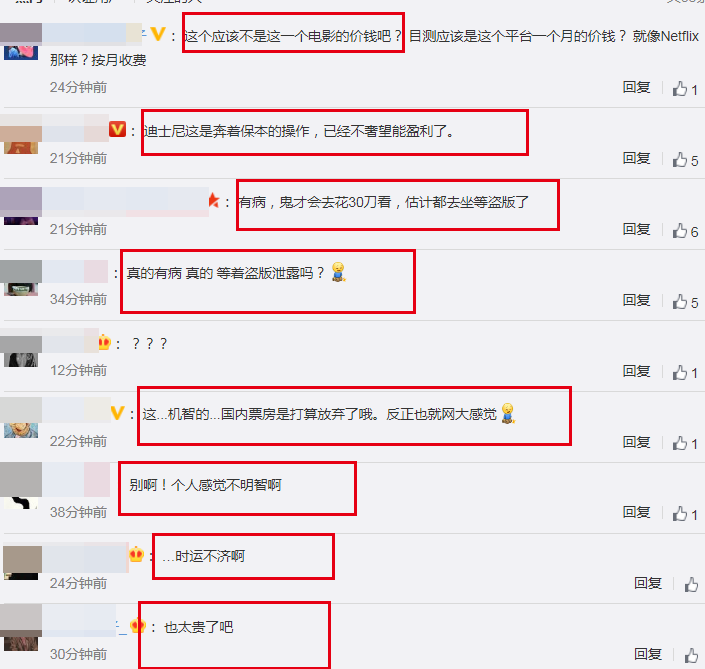The height and width of the screenshot is (669, 705).
Task: Click the crown badge beside 时运不济啊
Action: coord(136,555)
